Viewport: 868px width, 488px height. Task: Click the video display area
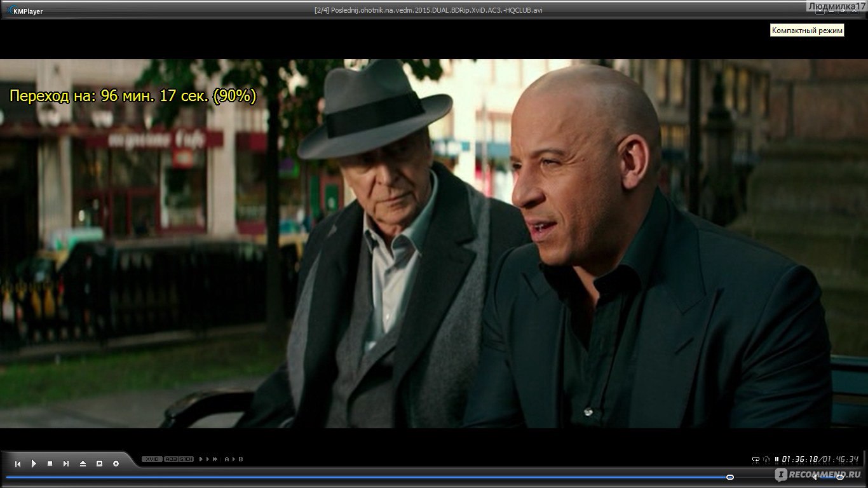coord(434,243)
